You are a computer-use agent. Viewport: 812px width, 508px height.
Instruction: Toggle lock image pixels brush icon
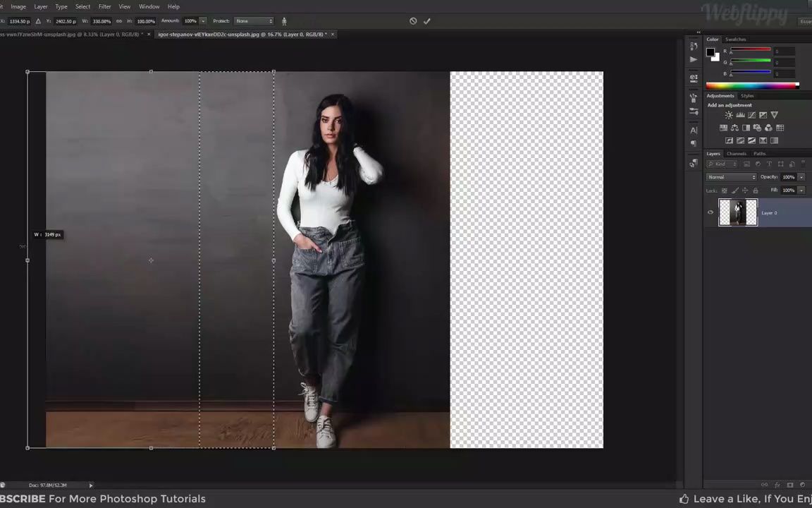click(x=735, y=190)
